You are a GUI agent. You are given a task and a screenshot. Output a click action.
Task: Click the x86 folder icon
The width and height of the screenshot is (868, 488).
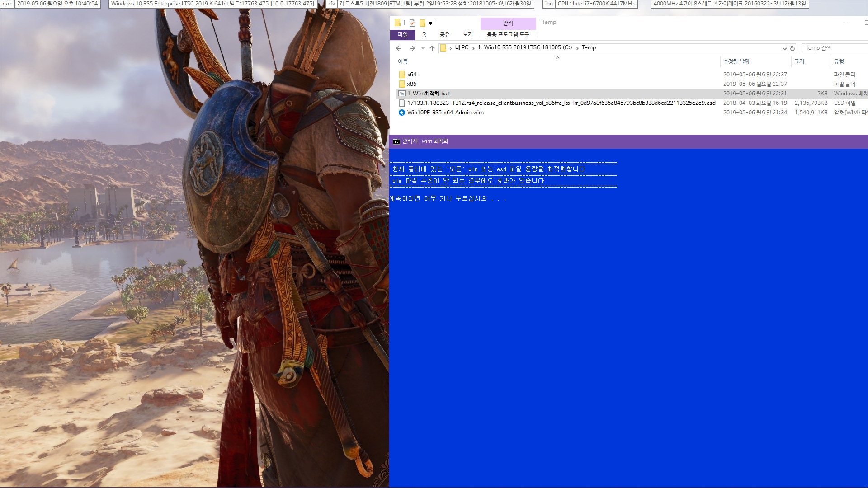point(402,84)
